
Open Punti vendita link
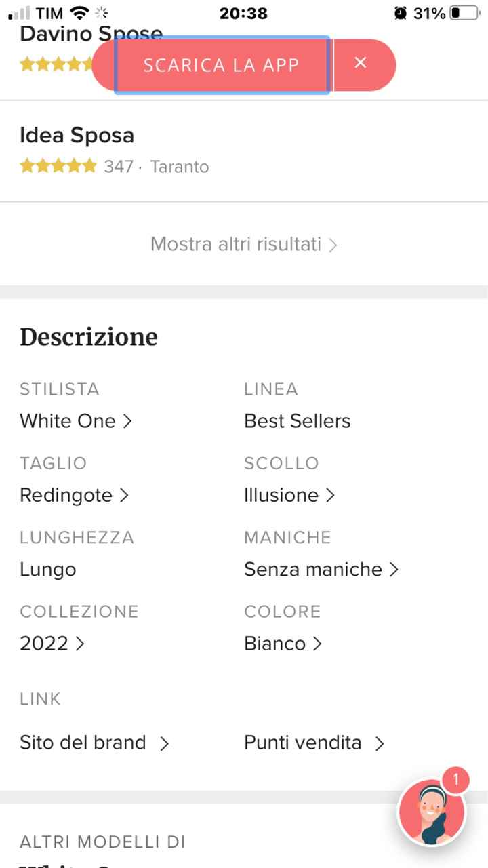pyautogui.click(x=315, y=743)
